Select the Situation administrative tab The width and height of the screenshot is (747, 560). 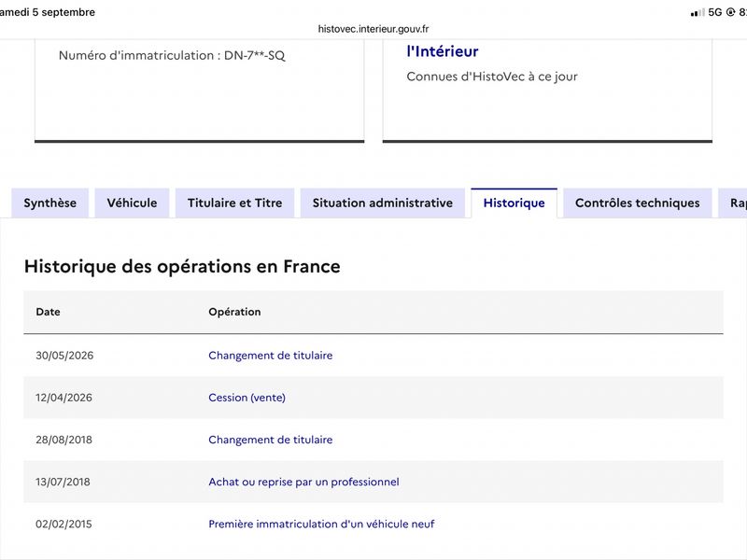tap(383, 203)
